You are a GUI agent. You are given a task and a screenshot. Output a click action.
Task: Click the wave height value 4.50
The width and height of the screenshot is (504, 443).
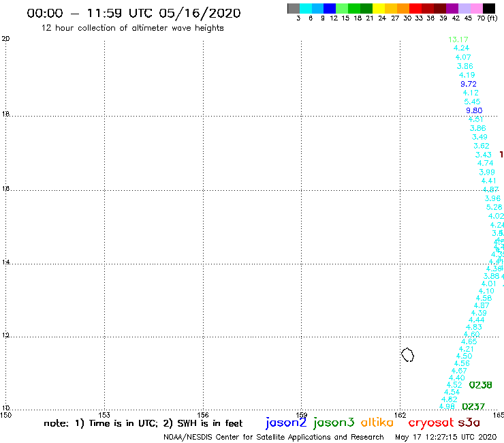[x=464, y=356]
